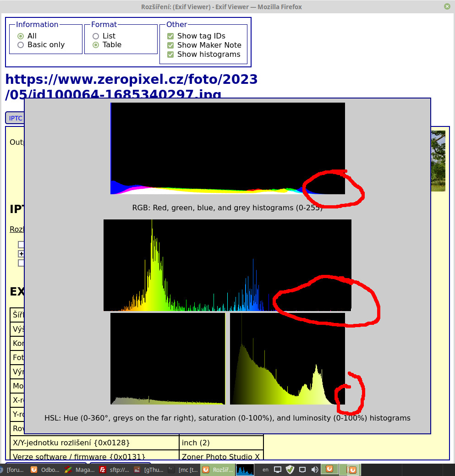The width and height of the screenshot is (455, 476).
Task: Click the photo thumbnail at right edge
Action: (x=438, y=160)
